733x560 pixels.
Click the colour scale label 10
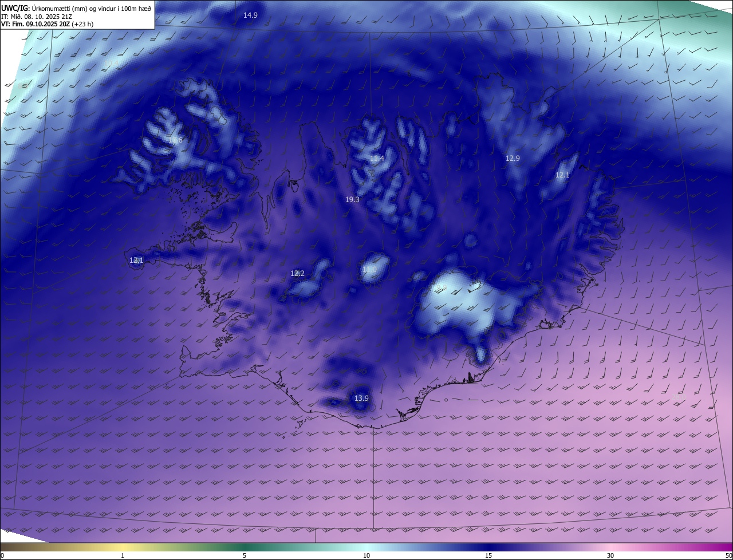point(366,555)
